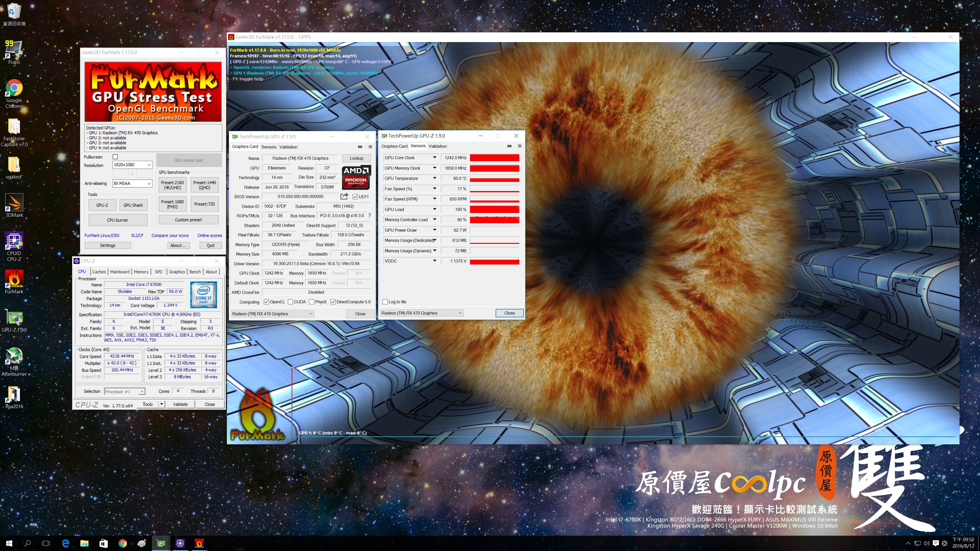Image resolution: width=980 pixels, height=551 pixels.
Task: Click Memory Controller Load sensor graph
Action: [x=495, y=219]
